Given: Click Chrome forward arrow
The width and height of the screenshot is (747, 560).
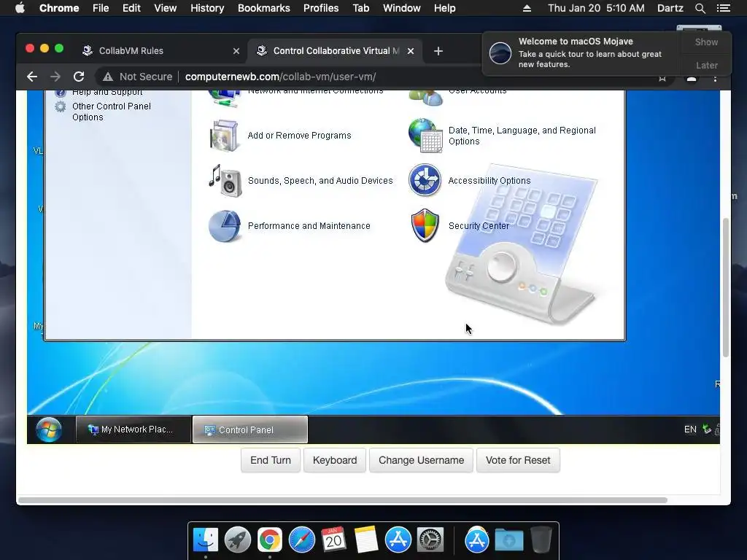Looking at the screenshot, I should pyautogui.click(x=55, y=77).
